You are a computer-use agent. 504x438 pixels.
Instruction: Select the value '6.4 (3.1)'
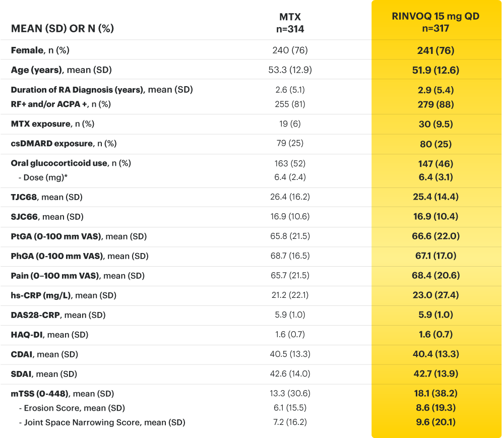pos(435,177)
